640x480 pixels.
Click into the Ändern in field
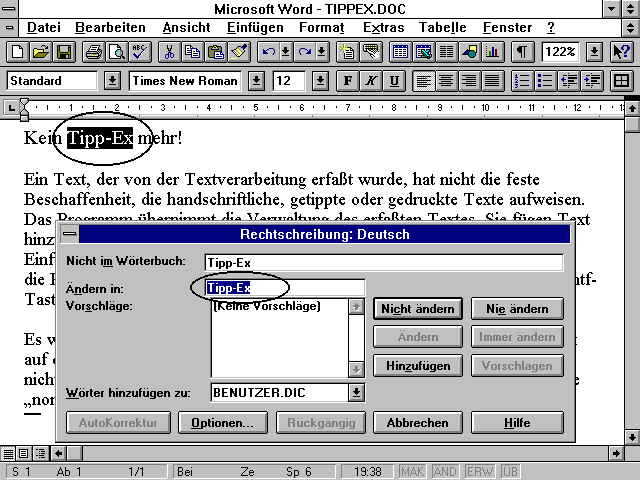285,288
